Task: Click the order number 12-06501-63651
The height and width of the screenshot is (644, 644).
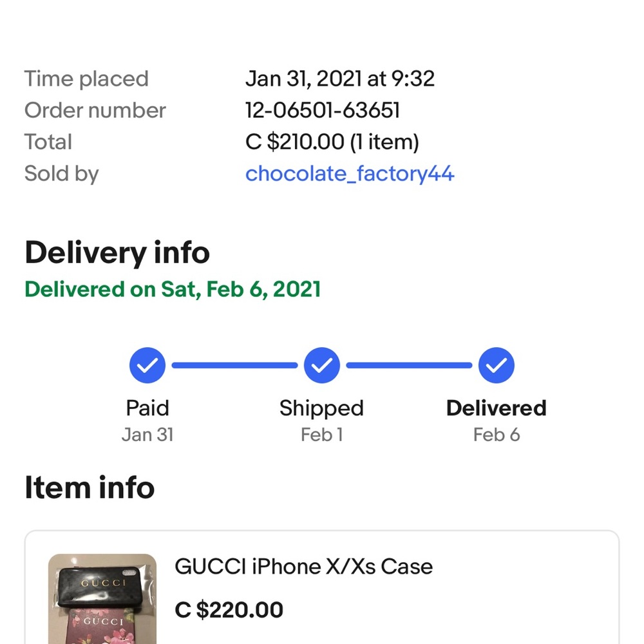Action: click(323, 110)
